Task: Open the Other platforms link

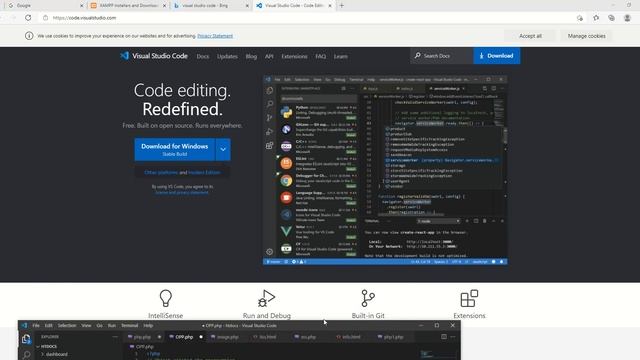Action: (x=161, y=173)
